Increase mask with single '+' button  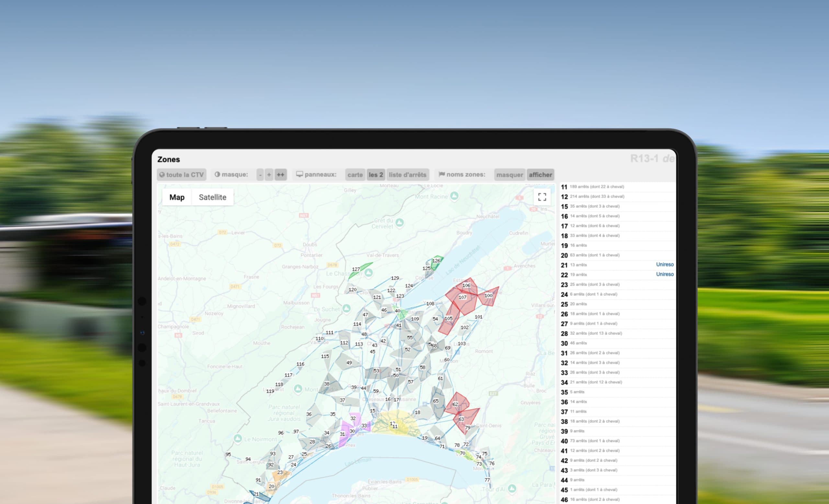pos(269,175)
